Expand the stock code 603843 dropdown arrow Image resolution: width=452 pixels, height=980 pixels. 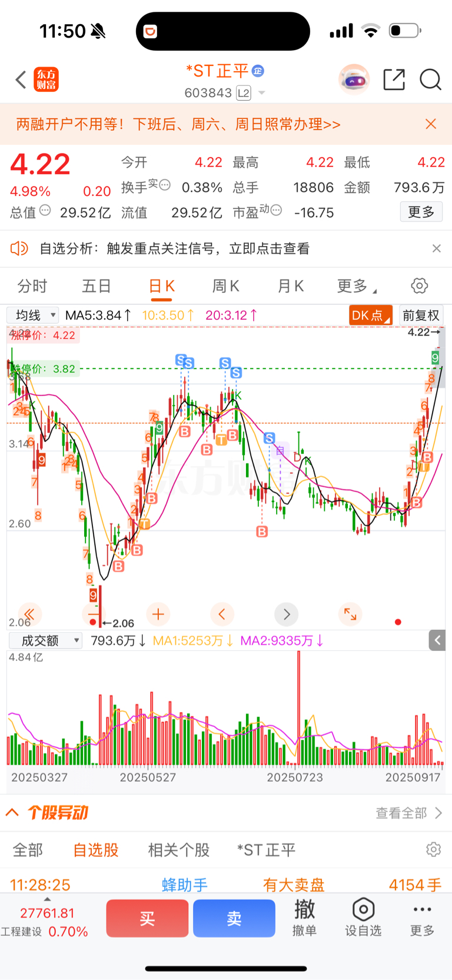pos(262,93)
